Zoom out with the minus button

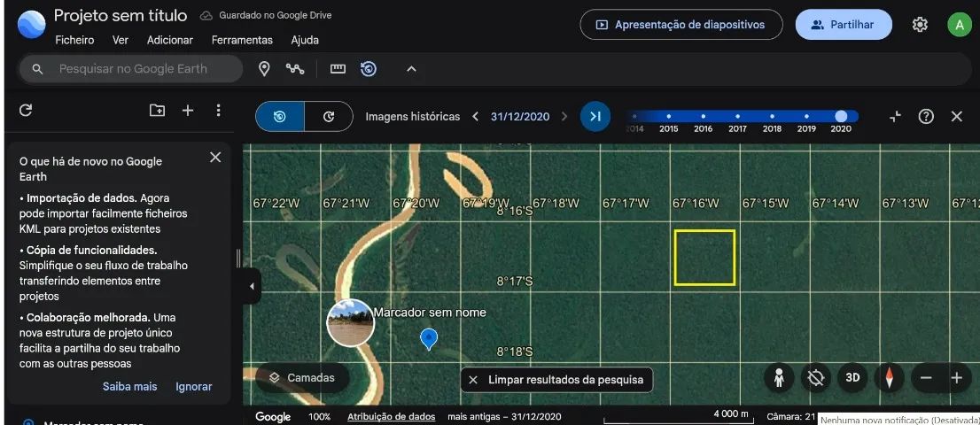(x=926, y=378)
